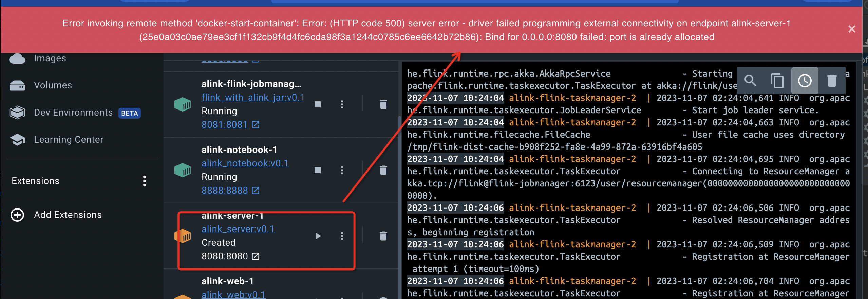Open the flink_with_alink_jar:v0.1 image link
The width and height of the screenshot is (868, 299).
pyautogui.click(x=252, y=98)
